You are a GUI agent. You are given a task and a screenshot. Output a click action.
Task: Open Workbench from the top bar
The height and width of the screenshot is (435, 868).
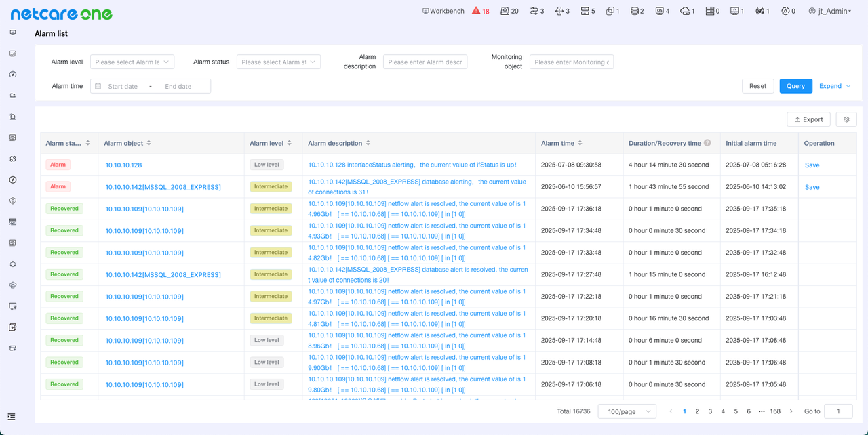[x=443, y=11]
